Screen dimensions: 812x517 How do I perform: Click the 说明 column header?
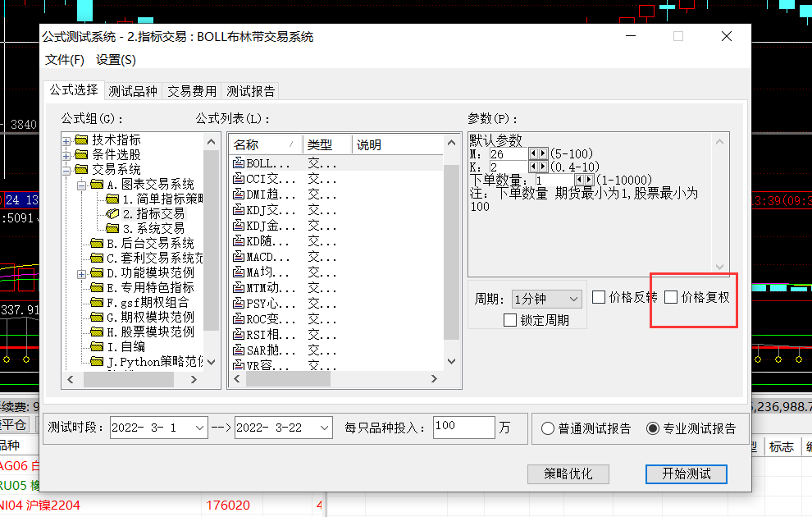pyautogui.click(x=397, y=145)
